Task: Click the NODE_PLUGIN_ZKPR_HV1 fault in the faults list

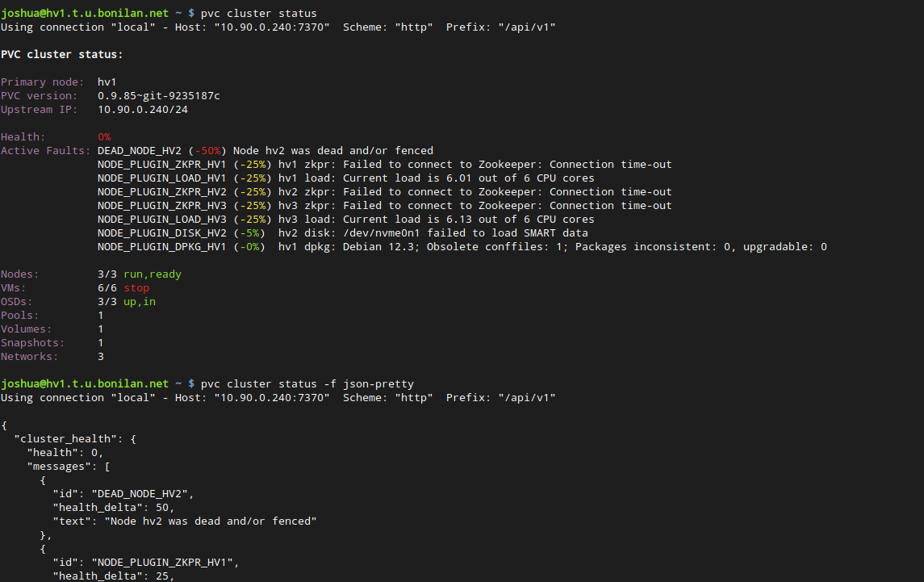Action: pyautogui.click(x=161, y=165)
